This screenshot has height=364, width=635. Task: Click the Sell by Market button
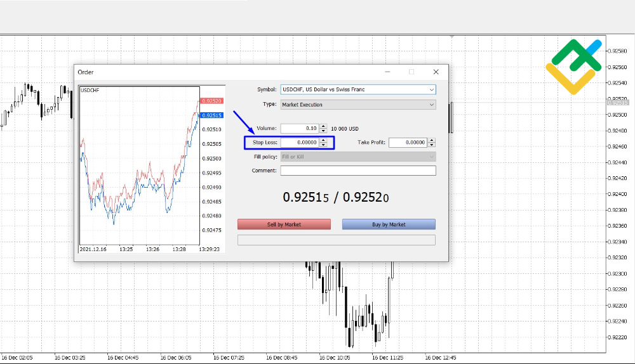(284, 224)
